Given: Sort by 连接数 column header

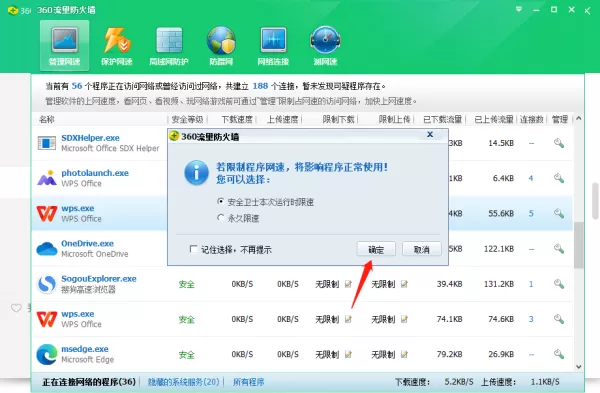Looking at the screenshot, I should click(x=532, y=119).
